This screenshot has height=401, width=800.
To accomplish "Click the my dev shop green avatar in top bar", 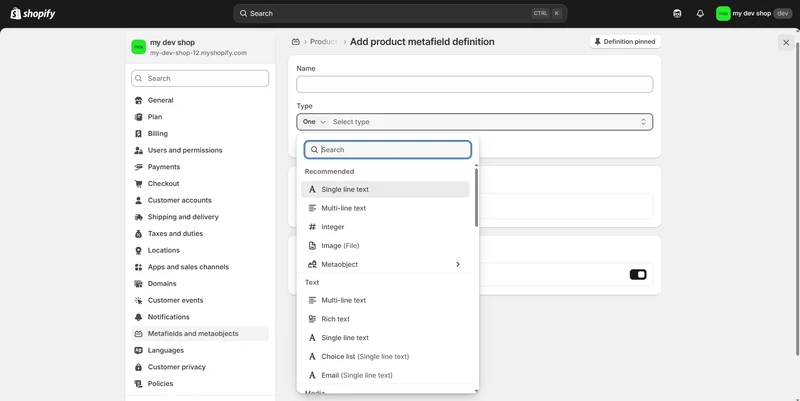I will 723,14.
